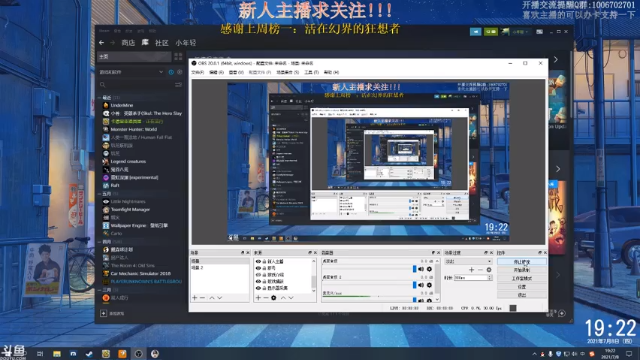640x360 pixels.
Task: Toggle lock icon on 群号 source
Action: pos(264,268)
